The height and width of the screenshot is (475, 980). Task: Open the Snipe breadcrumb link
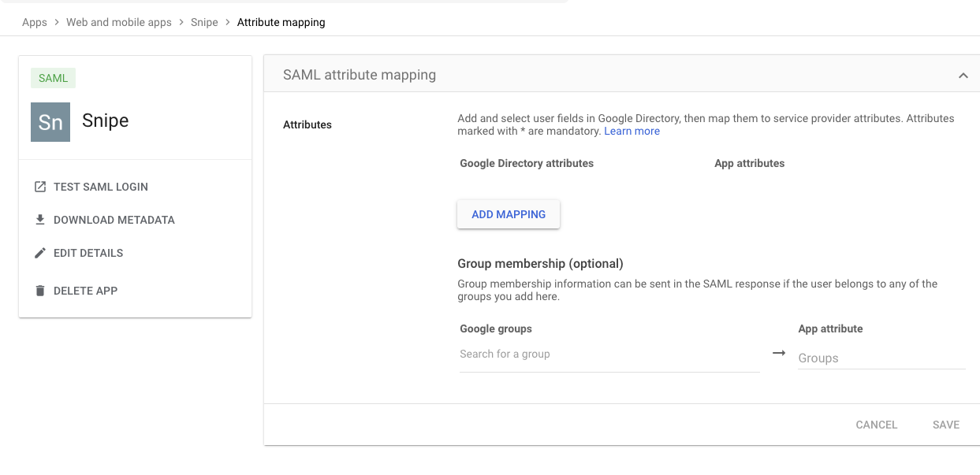[x=204, y=22]
